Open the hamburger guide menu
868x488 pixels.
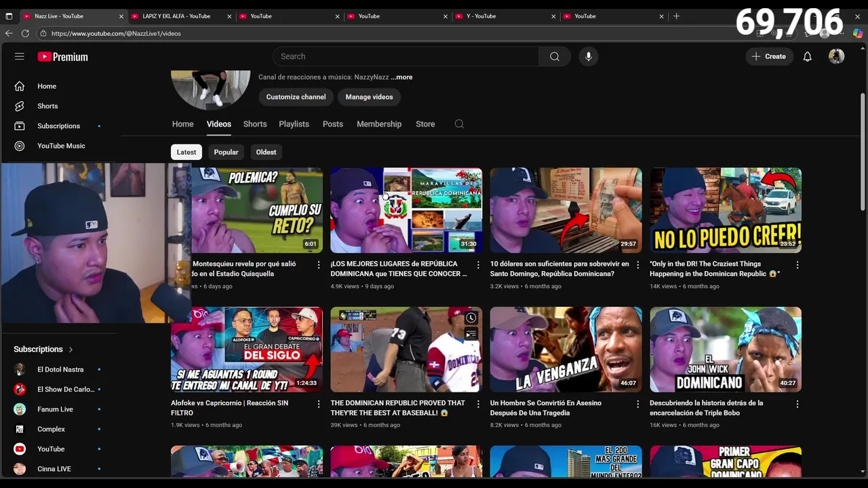20,57
